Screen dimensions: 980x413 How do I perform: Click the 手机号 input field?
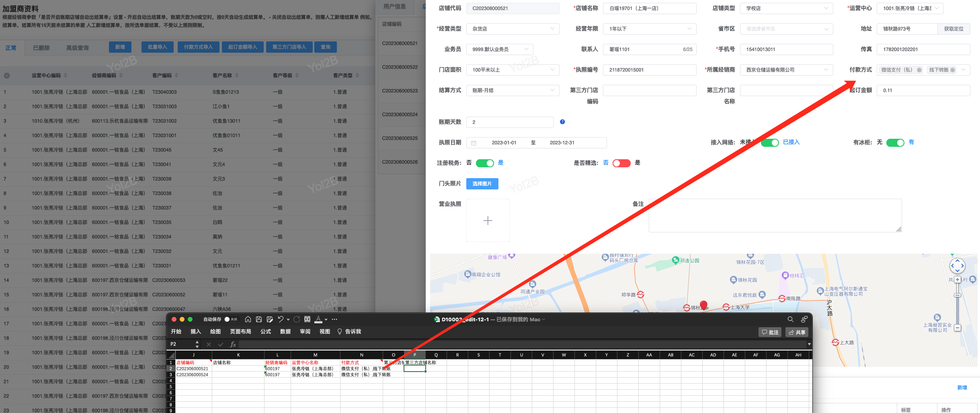pyautogui.click(x=787, y=49)
